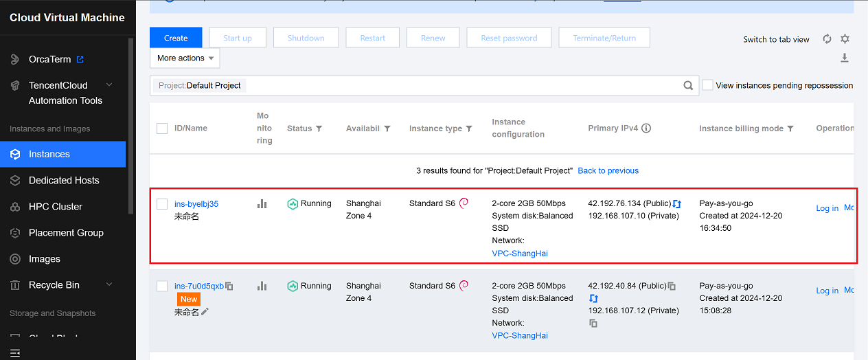Open monitoring chart for ins-byelbj35
868x360 pixels.
262,204
